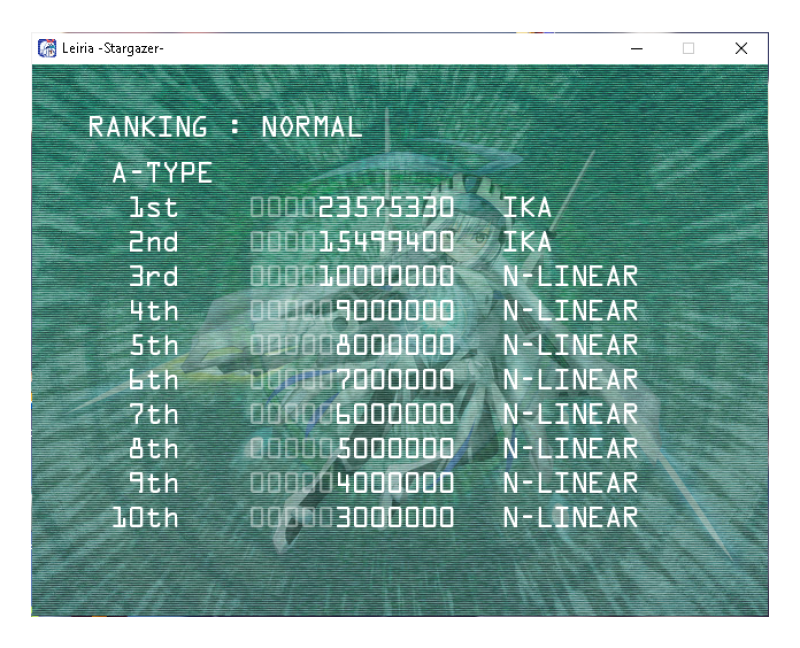
Task: Click N-LINEAR in the 9th place row
Action: 570,483
